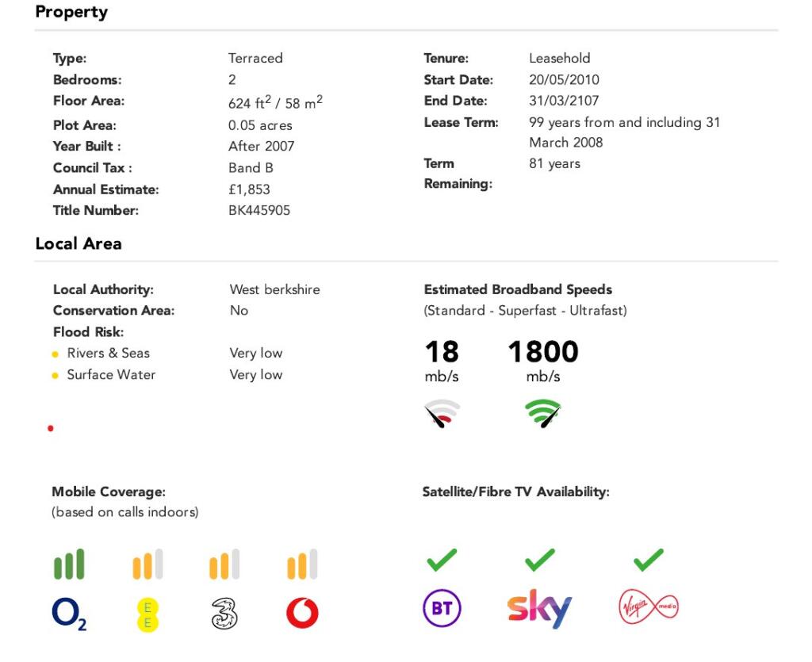Click the green O2 signal bars
This screenshot has width=812, height=662.
[x=69, y=564]
